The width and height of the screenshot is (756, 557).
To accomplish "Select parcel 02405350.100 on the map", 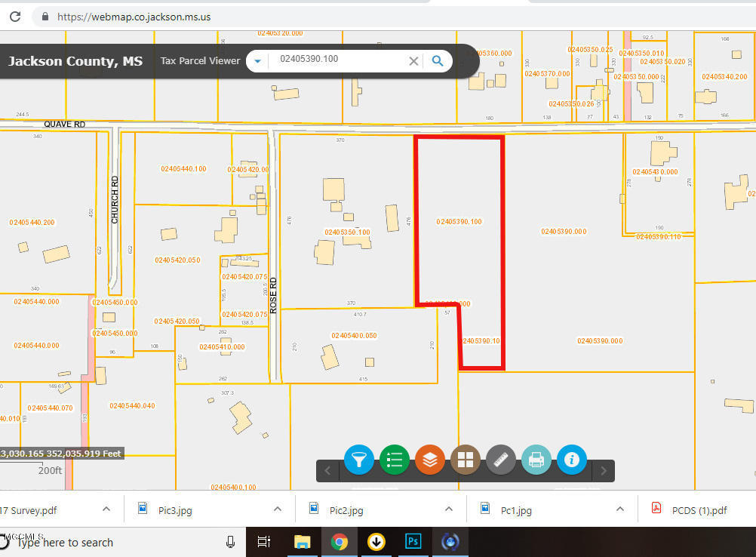I will pyautogui.click(x=347, y=232).
